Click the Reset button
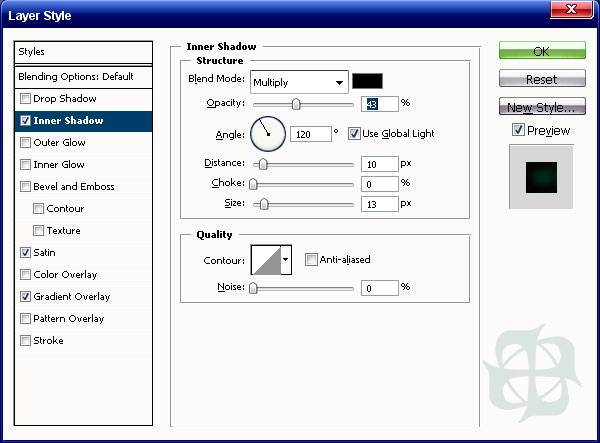Screen dimensions: 600x443 542,78
